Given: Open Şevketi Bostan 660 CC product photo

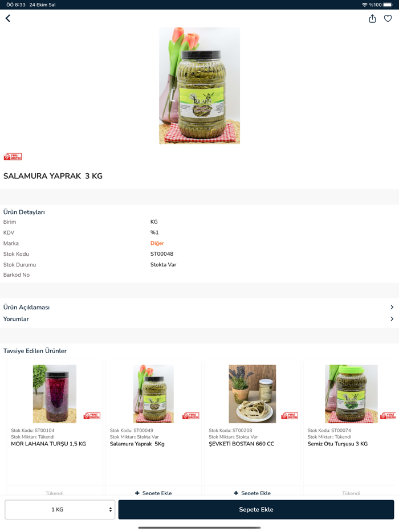Looking at the screenshot, I should point(253,394).
